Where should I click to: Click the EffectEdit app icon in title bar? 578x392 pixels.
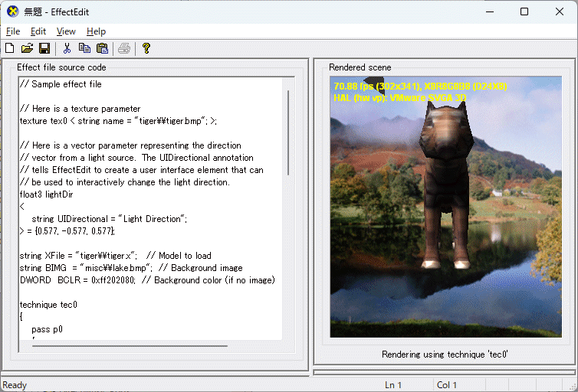pos(12,11)
